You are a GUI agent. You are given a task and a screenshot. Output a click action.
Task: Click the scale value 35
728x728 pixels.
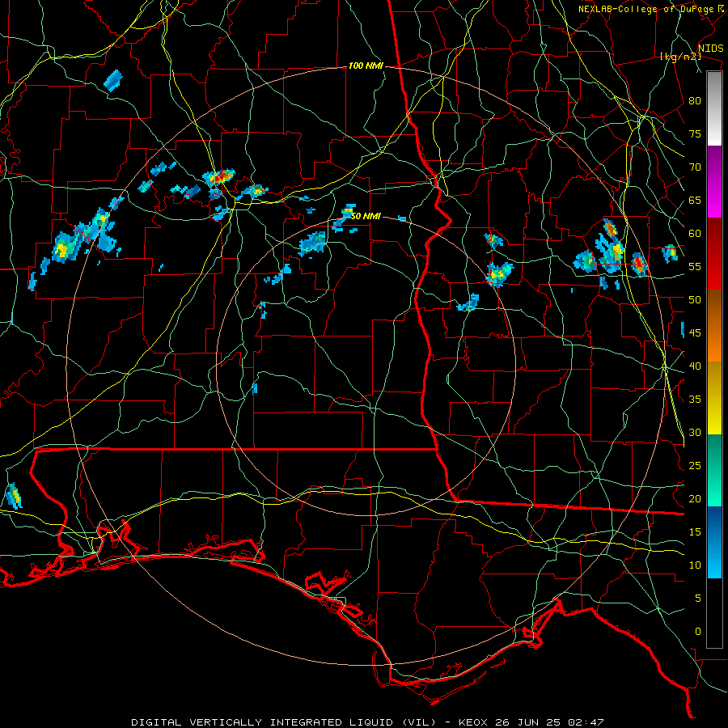point(695,400)
